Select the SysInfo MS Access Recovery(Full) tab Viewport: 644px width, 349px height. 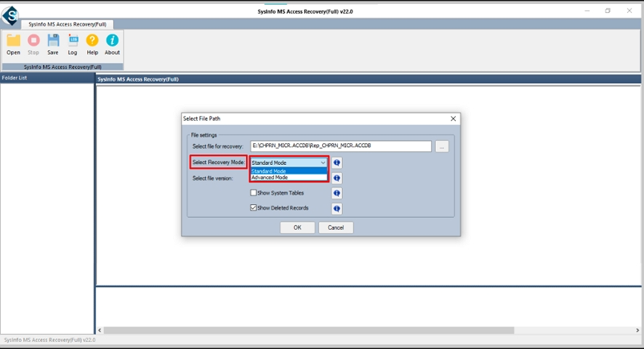point(67,24)
